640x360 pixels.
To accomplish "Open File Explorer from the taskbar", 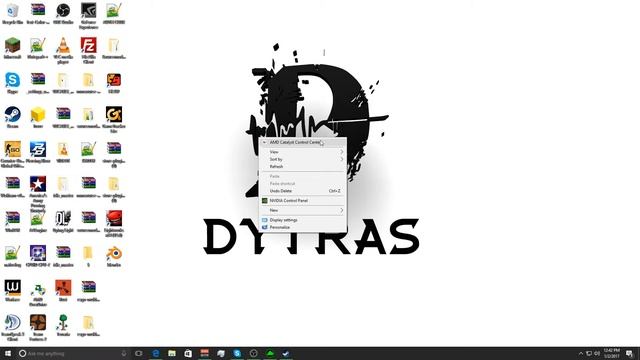I will point(172,353).
